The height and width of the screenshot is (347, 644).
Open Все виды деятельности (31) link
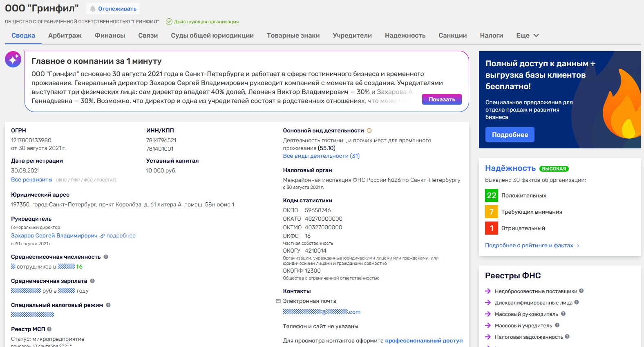(x=321, y=156)
